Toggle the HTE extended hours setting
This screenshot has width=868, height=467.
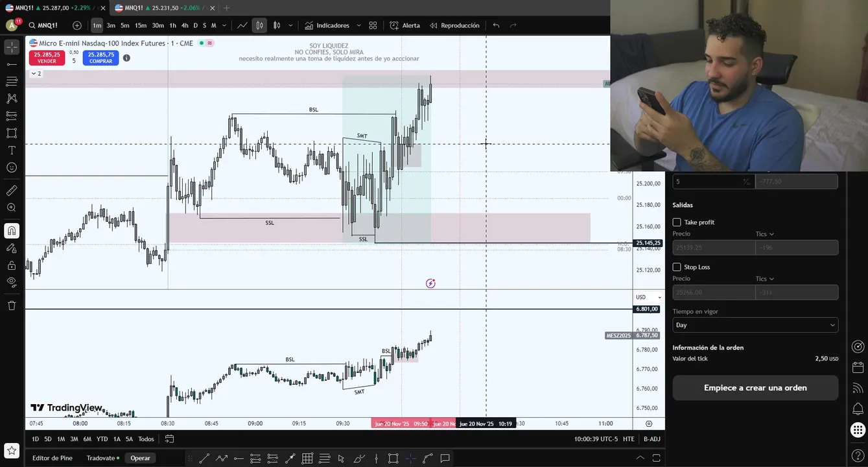coord(628,439)
